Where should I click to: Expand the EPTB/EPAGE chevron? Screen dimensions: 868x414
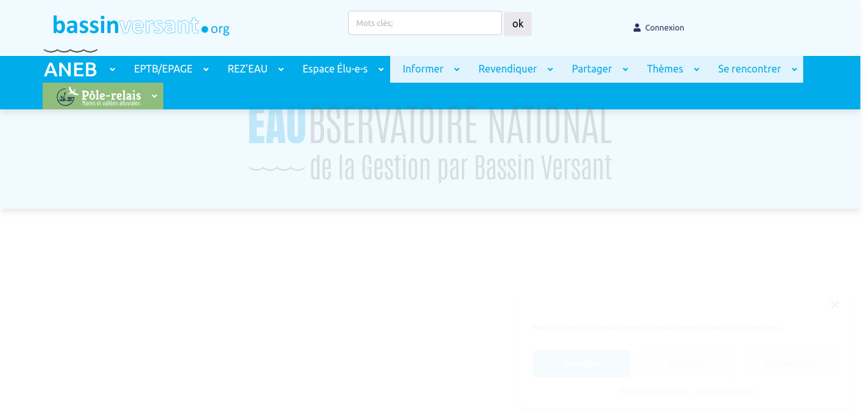206,69
